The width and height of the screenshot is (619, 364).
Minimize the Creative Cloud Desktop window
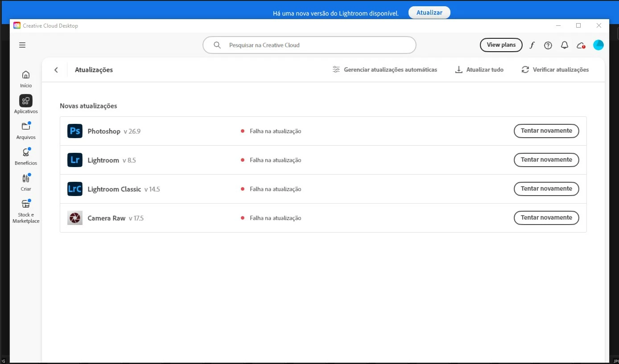pos(558,25)
